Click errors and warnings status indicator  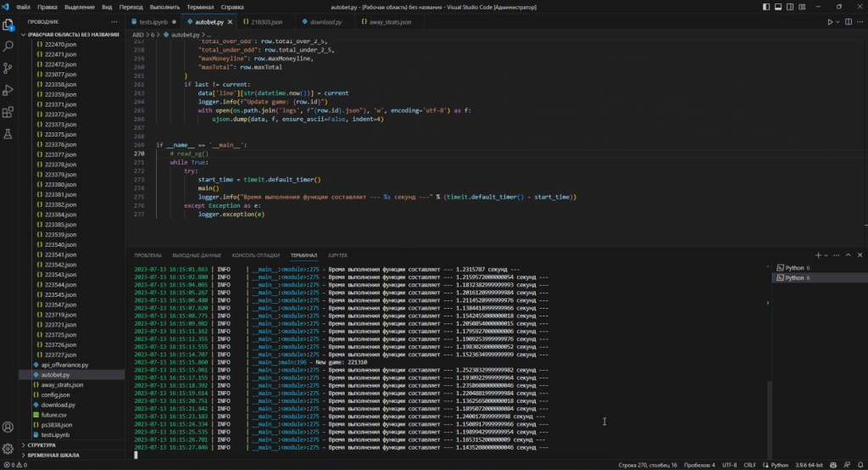tap(15, 465)
